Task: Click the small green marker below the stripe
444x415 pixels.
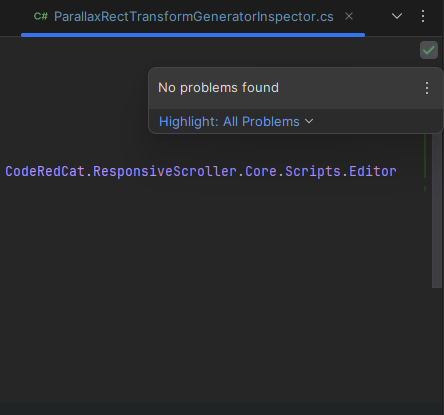Action: click(425, 189)
